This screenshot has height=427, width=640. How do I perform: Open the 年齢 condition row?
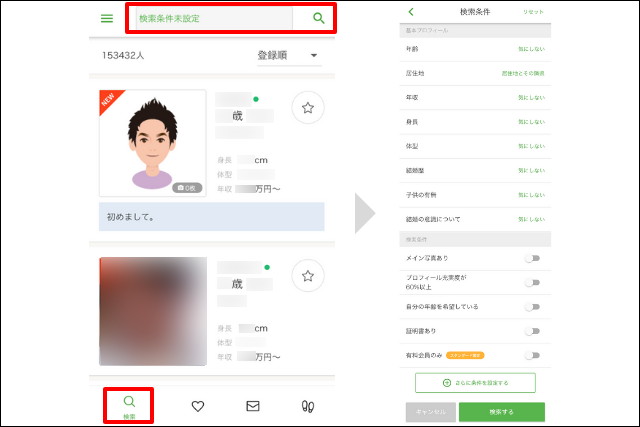475,49
